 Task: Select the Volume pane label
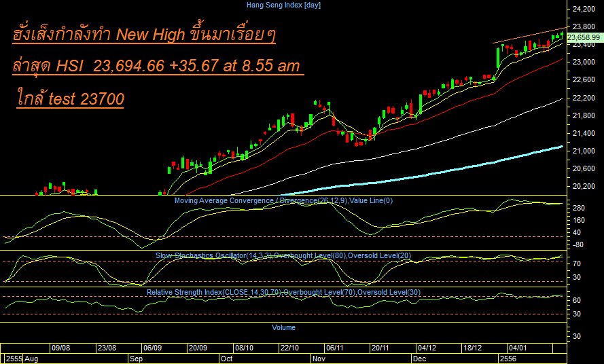pos(283,327)
